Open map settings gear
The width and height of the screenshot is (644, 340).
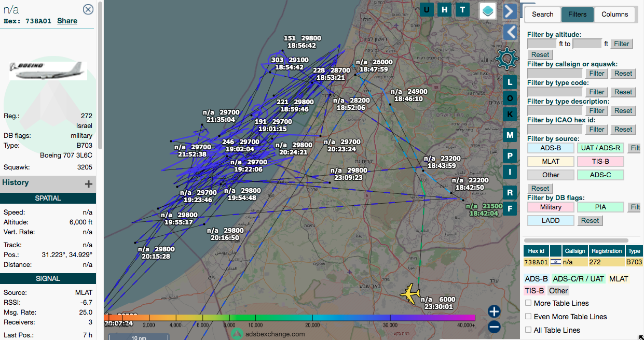point(506,59)
